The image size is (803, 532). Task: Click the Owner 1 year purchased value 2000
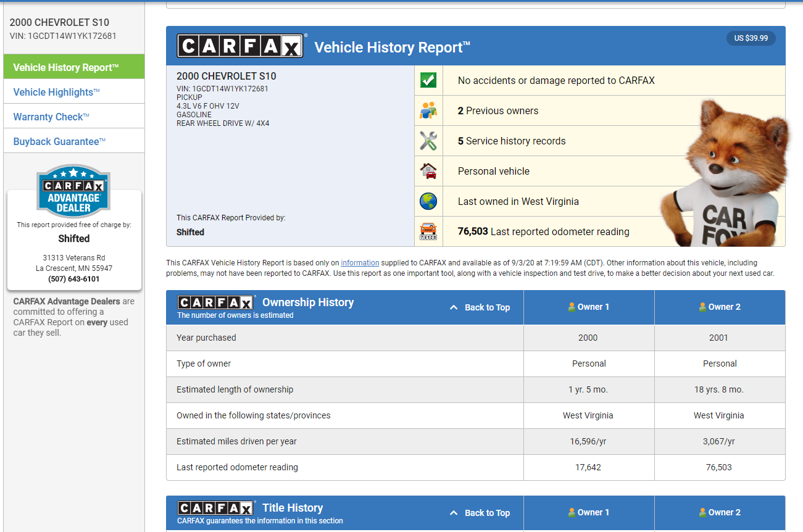[x=588, y=338]
